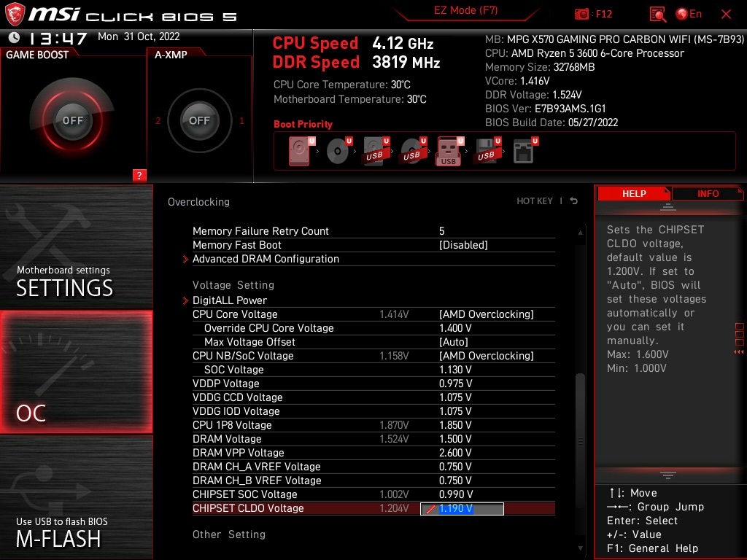
Task: Click the Voltage Setting section heading
Action: coord(233,285)
